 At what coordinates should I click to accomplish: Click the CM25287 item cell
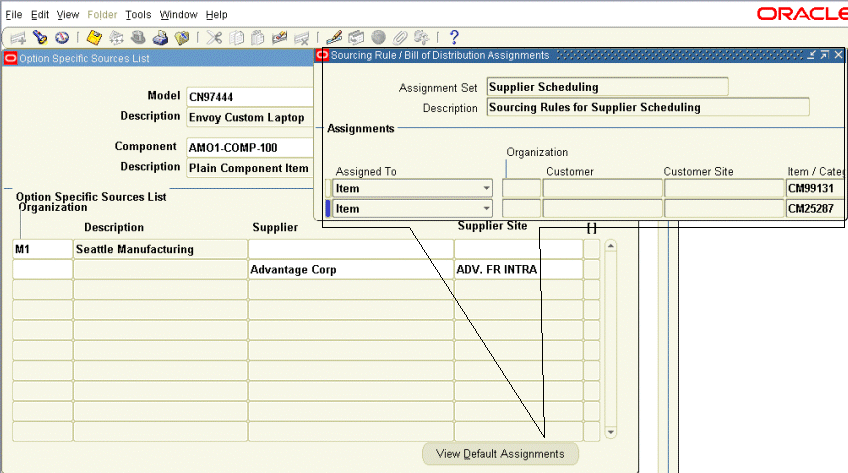tap(814, 208)
